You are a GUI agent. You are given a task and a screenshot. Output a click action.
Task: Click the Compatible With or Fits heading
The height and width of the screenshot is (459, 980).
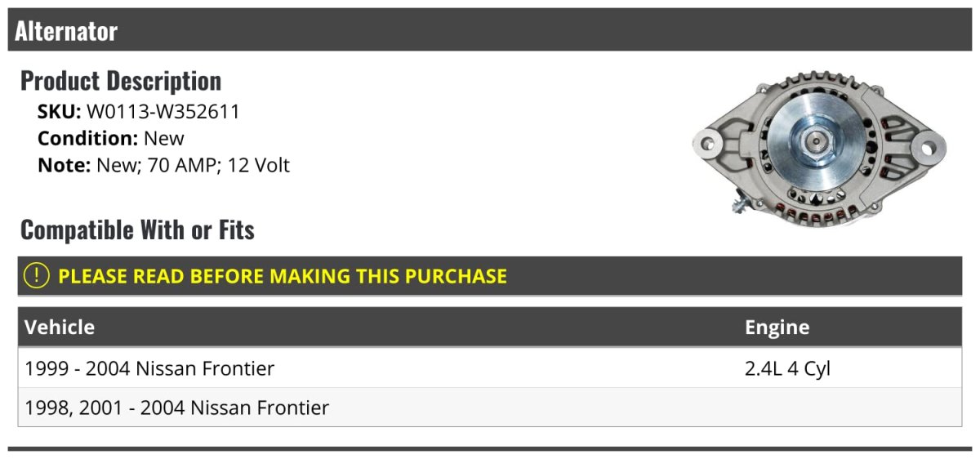137,230
